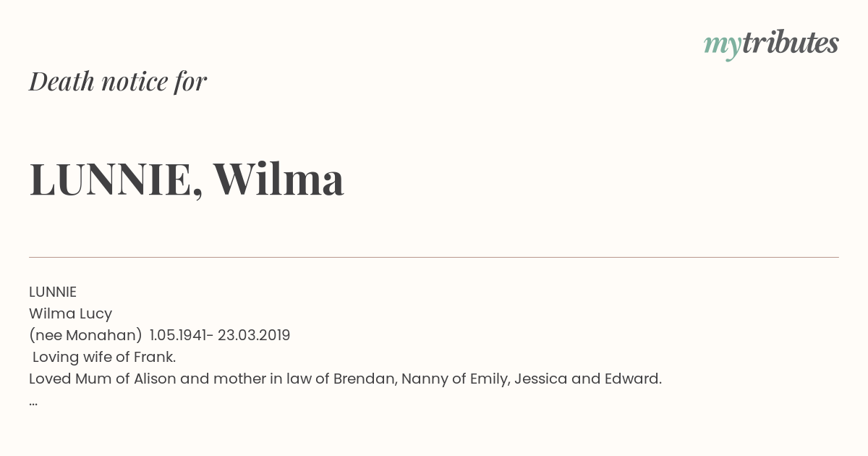Screen dimensions: 868x456
Task: Click the horizontal divider line
Action: (434, 257)
